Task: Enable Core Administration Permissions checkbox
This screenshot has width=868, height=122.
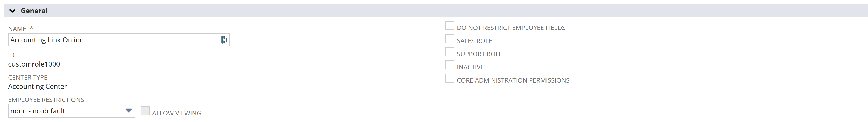Action: (450, 78)
